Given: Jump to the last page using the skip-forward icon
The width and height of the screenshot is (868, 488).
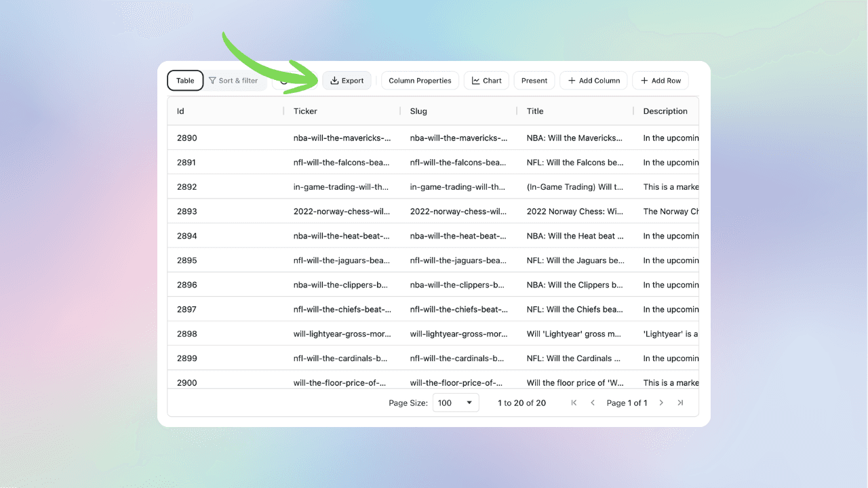Looking at the screenshot, I should click(680, 402).
